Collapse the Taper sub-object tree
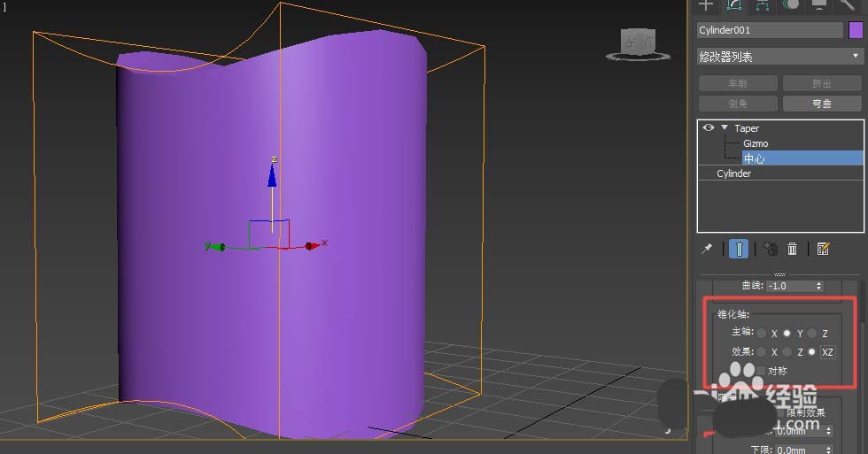The image size is (868, 454). pyautogui.click(x=725, y=127)
